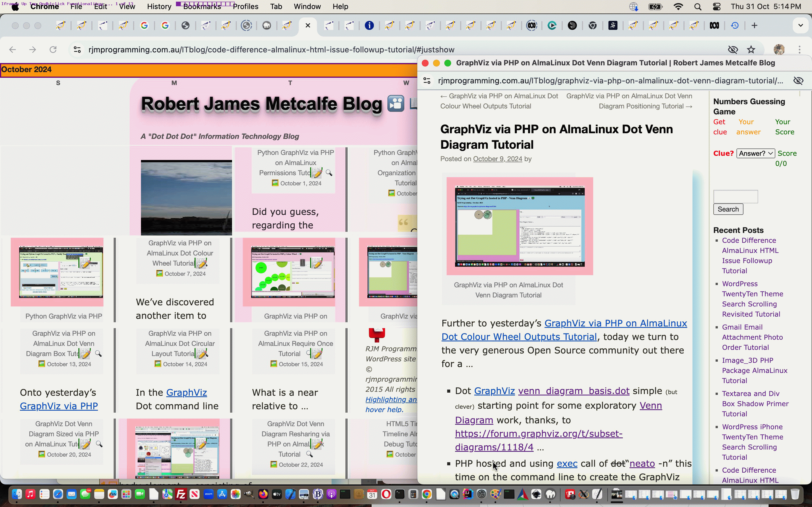Open the site information icon in main address bar

pyautogui.click(x=77, y=50)
